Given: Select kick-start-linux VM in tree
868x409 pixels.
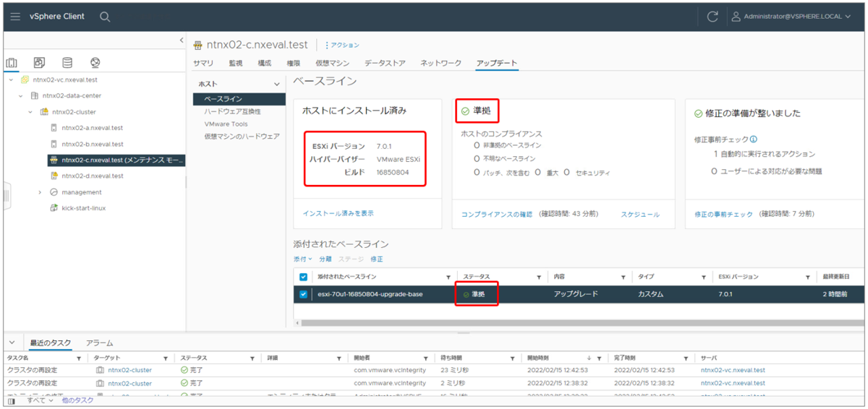Looking at the screenshot, I should click(x=84, y=208).
